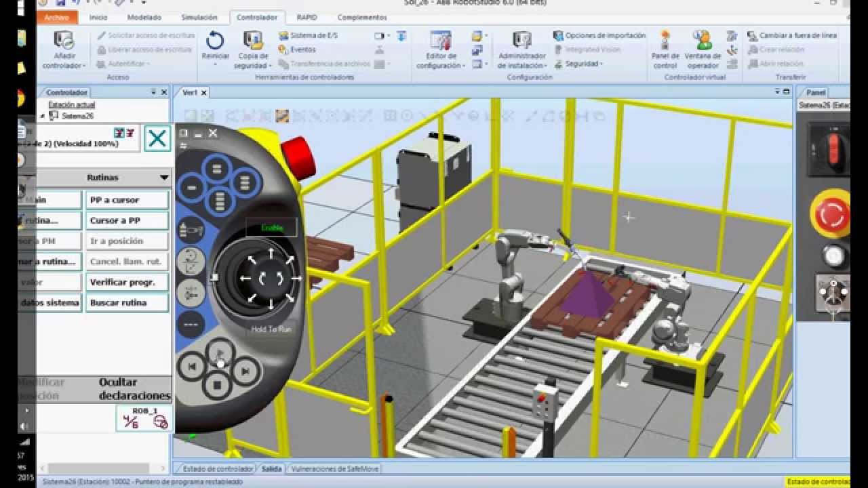Click the PP a cursor button
This screenshot has width=868, height=488.
click(x=127, y=200)
